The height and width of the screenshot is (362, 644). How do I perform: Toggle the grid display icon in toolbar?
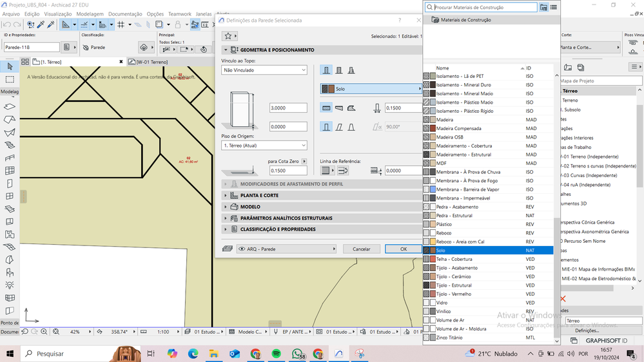coord(121,25)
